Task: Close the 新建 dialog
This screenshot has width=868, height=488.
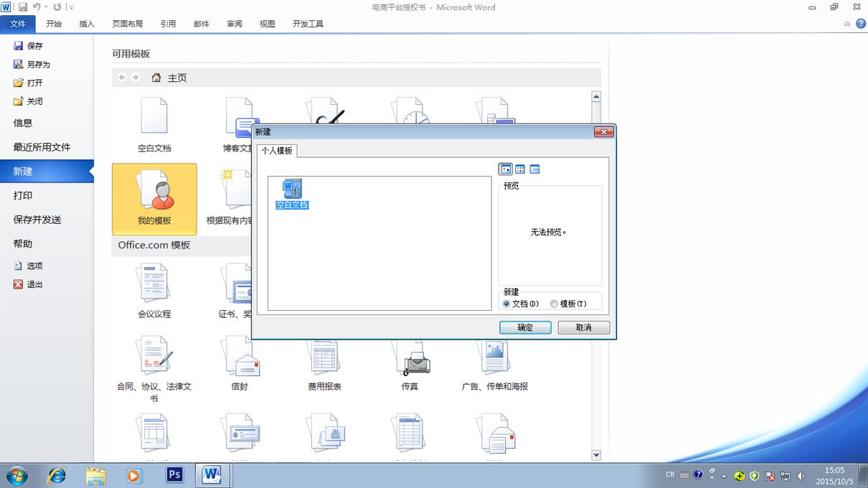Action: (604, 132)
